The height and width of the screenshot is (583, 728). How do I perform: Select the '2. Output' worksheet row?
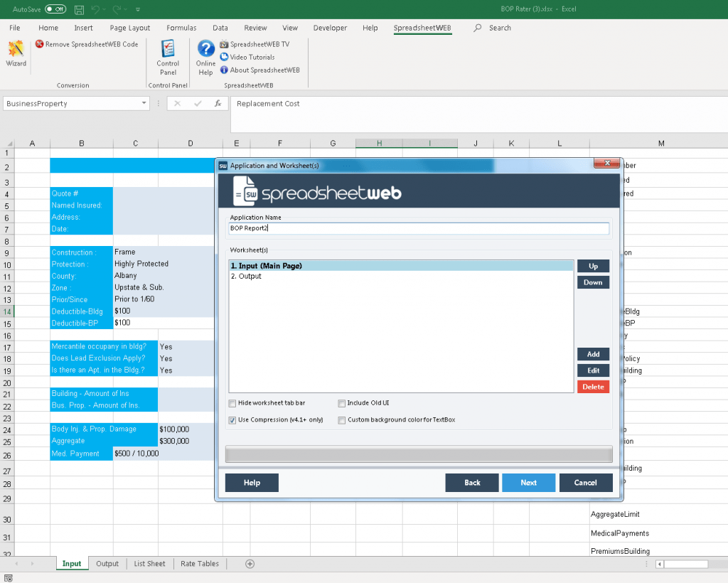(401, 276)
